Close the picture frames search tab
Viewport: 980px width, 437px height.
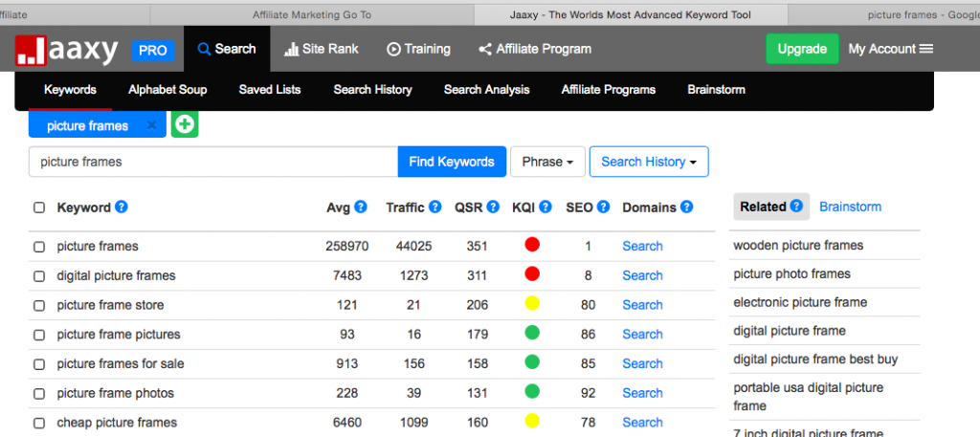[x=151, y=125]
